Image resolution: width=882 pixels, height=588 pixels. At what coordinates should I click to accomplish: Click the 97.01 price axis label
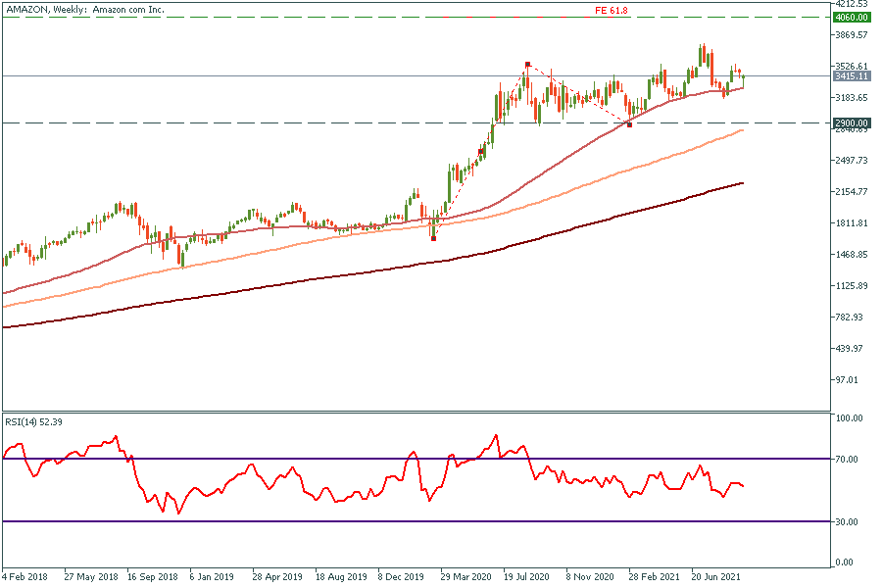tap(846, 380)
